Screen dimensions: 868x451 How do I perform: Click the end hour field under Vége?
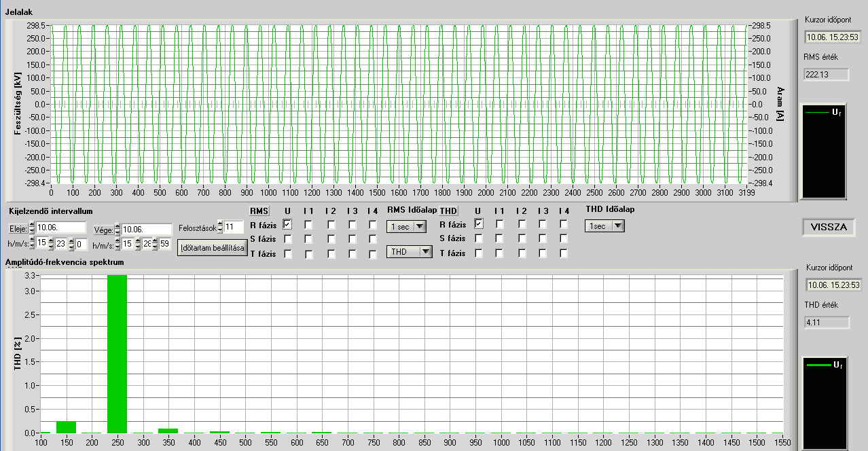tap(126, 244)
